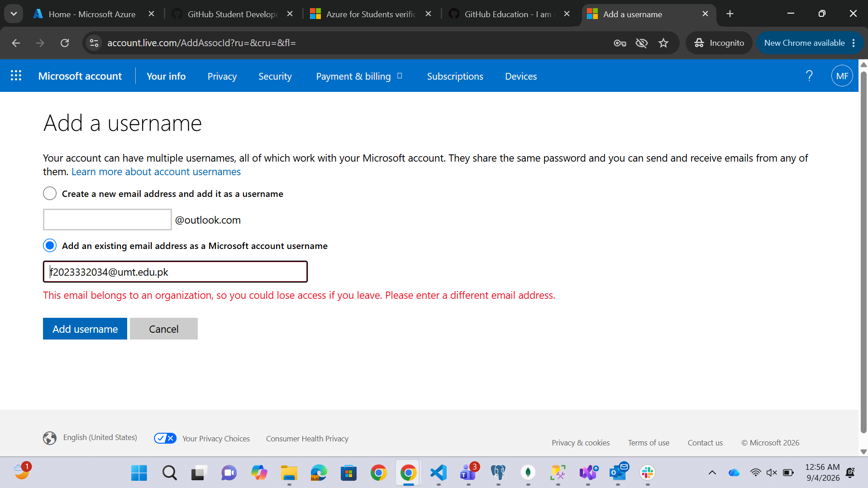Open the Devices menu item
Screen dimensions: 868x488
click(521, 76)
